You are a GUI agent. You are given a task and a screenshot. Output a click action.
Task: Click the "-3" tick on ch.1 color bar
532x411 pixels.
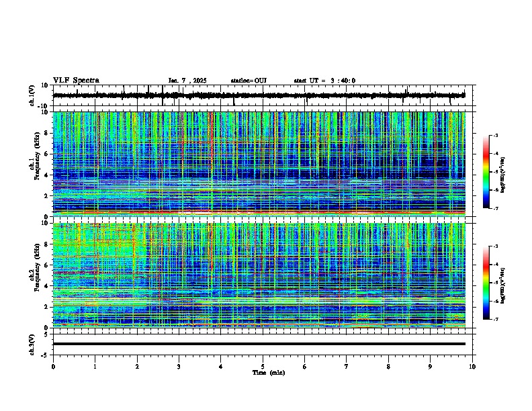495,136
